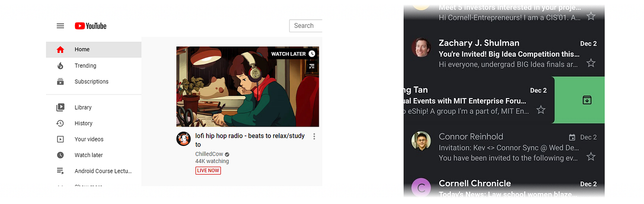644x204 pixels.
Task: Open email from Zachary J. Shulman
Action: (x=504, y=53)
